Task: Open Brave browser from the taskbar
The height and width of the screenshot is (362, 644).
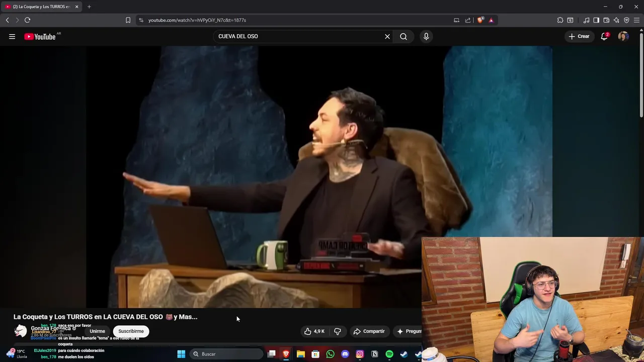Action: [286, 354]
